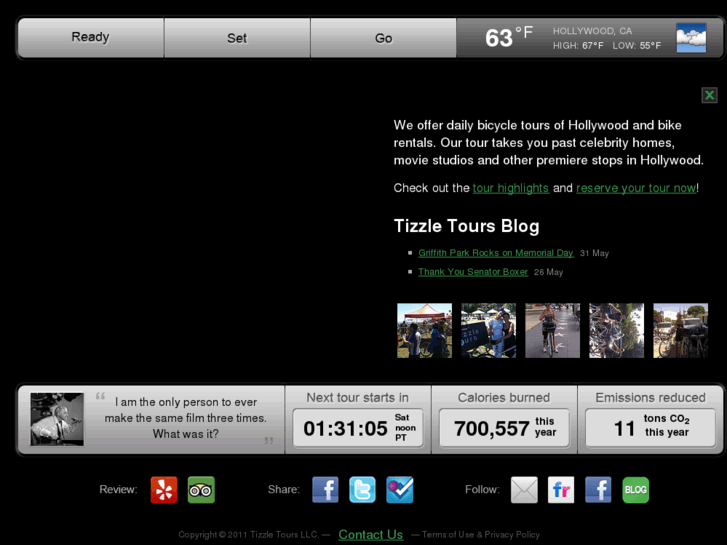The width and height of the screenshot is (727, 545).
Task: Click the Hollywood, CA location label
Action: tap(592, 31)
